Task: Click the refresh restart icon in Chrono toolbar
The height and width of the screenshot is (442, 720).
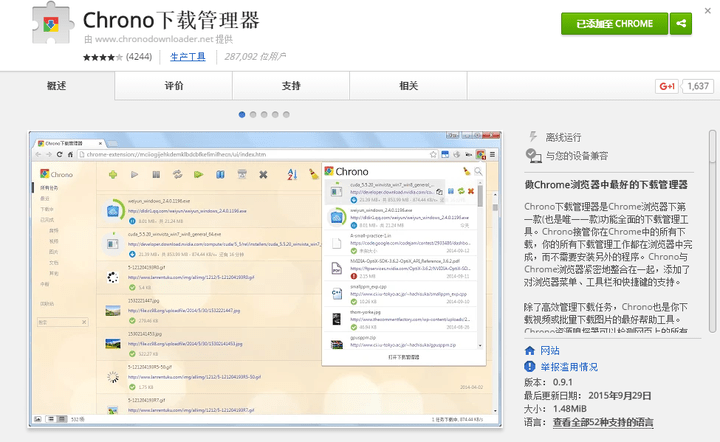Action: pos(177,174)
